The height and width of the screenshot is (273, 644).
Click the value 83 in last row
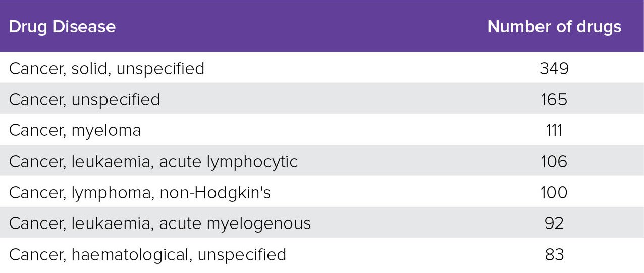(554, 254)
